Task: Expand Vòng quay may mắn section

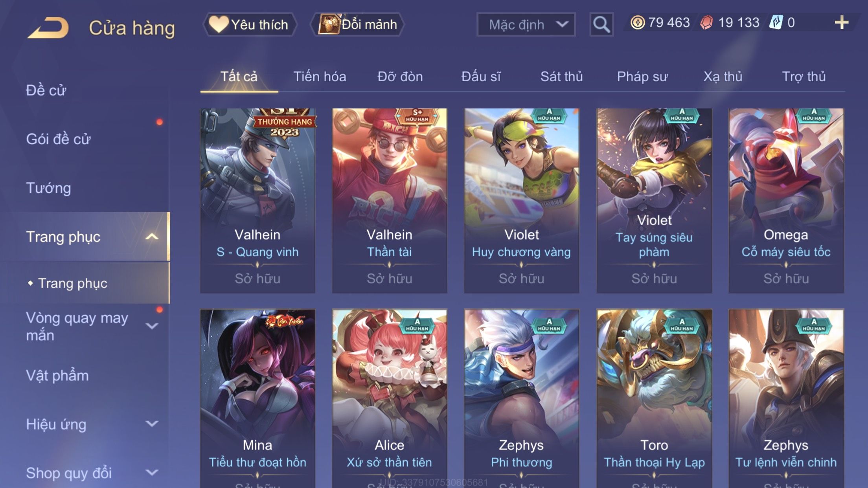Action: pyautogui.click(x=152, y=326)
